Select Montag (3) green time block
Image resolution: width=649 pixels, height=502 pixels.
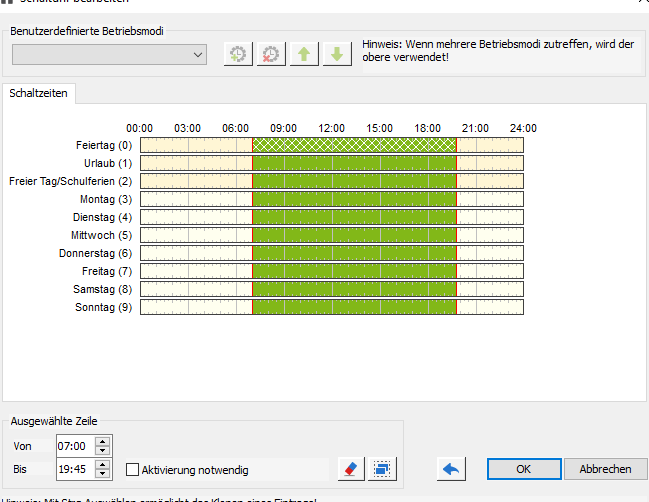coord(355,199)
